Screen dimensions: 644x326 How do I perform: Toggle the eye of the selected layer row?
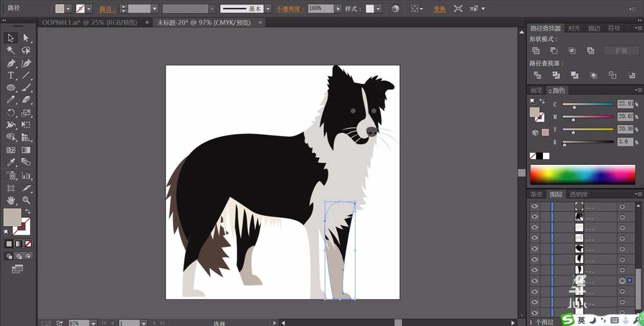[535, 281]
